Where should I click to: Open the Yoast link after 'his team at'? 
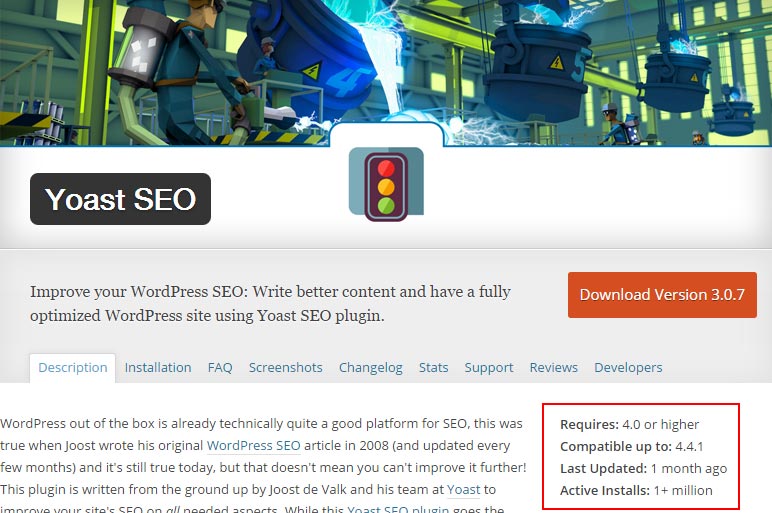coord(463,489)
